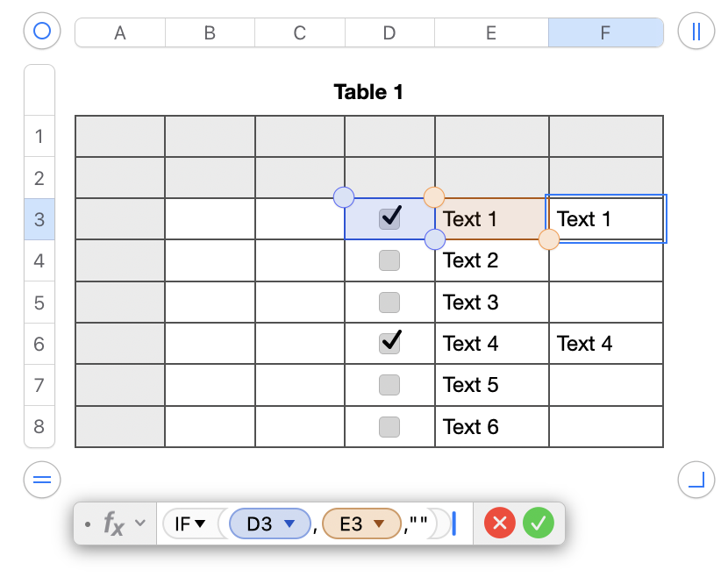728x584 pixels.
Task: Click the cell containing Text 5
Action: click(491, 385)
